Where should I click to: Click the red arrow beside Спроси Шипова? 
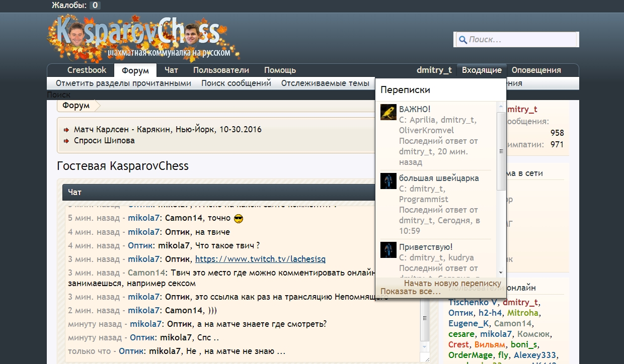66,141
